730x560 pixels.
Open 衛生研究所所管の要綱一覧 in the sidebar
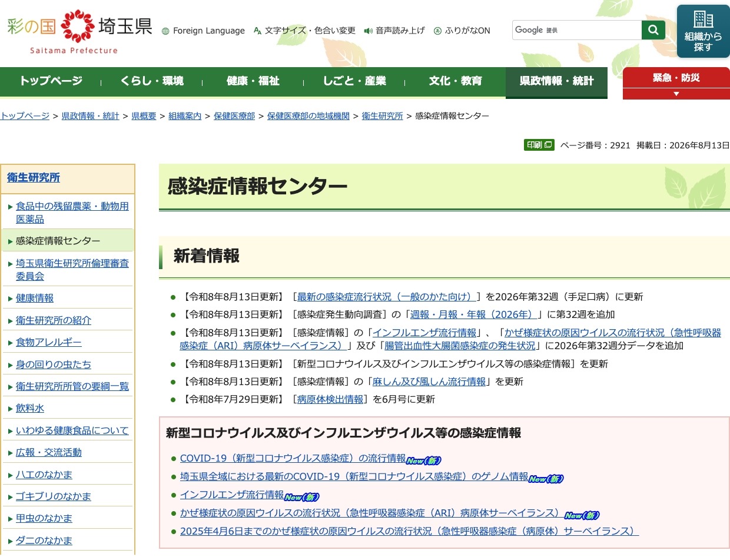pos(72,386)
